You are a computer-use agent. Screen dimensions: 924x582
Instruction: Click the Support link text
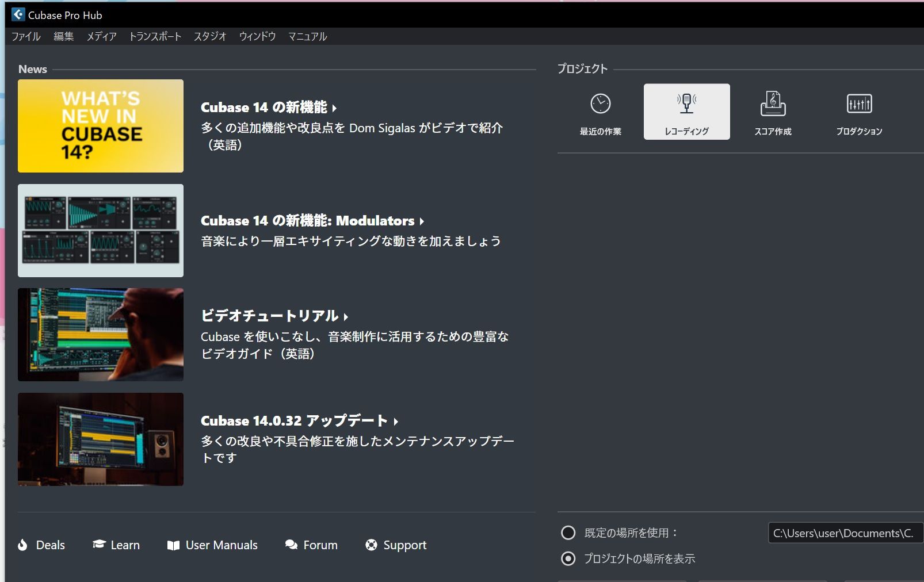[x=405, y=545]
